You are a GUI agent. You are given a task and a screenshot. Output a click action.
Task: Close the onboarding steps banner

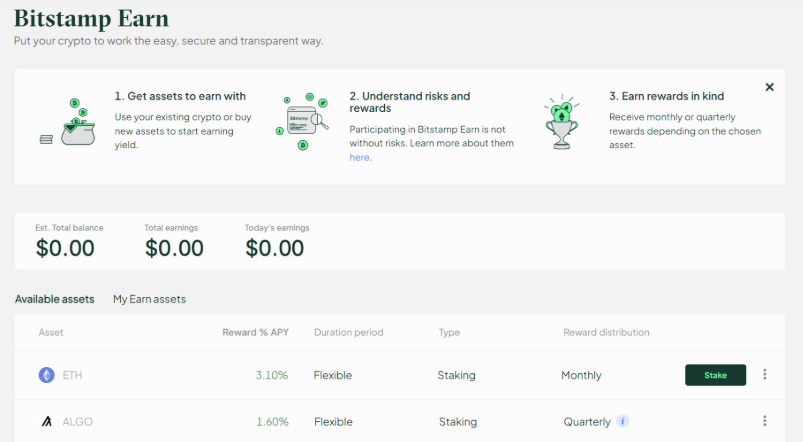769,87
